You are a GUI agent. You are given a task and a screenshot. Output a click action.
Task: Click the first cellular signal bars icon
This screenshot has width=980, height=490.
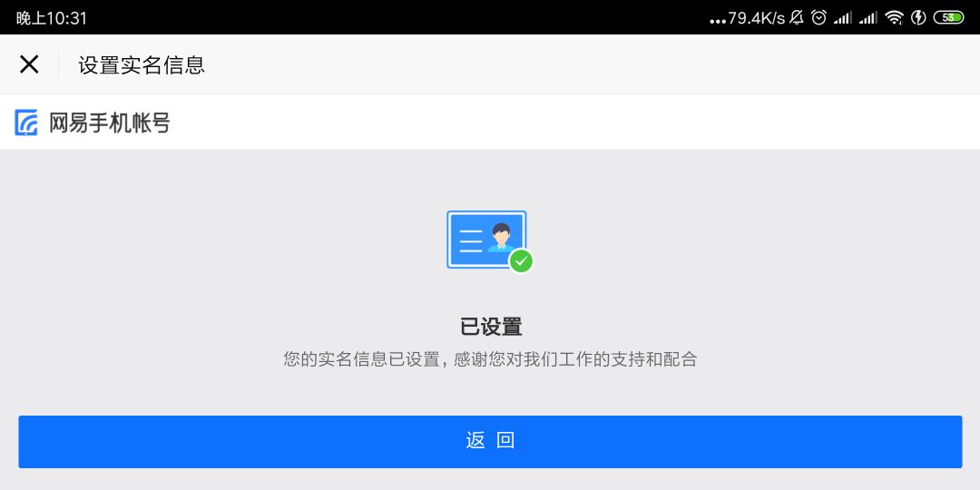(x=843, y=18)
